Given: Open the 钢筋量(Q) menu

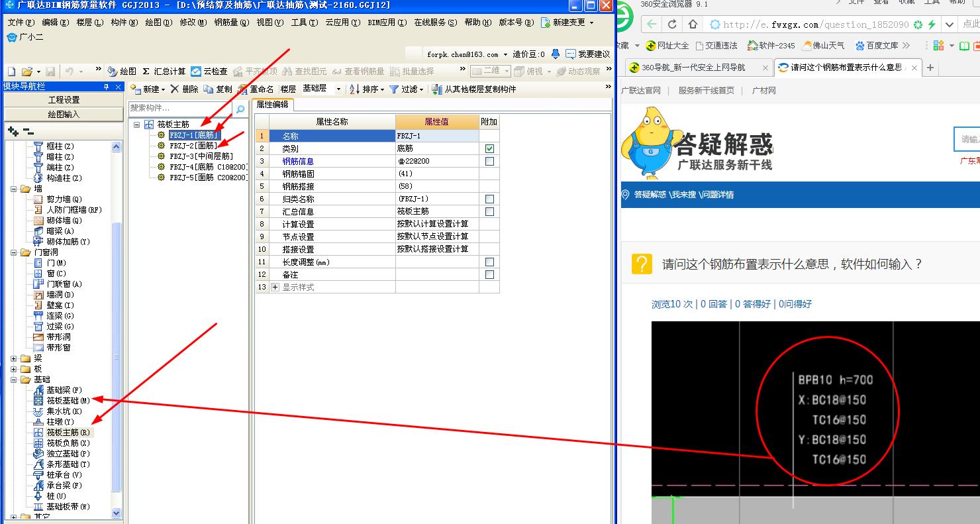Looking at the screenshot, I should pos(231,22).
